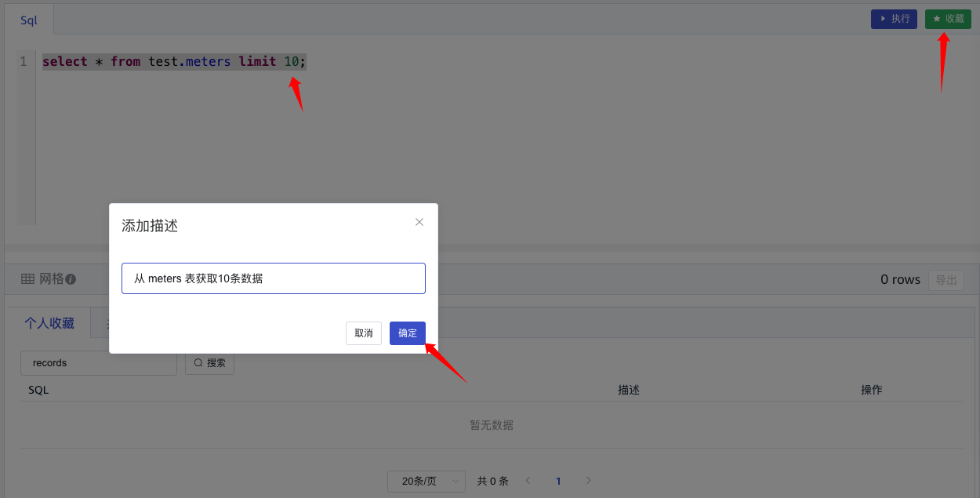Click the 搜索 magnifier button
Viewport: 980px width, 498px height.
pos(209,363)
